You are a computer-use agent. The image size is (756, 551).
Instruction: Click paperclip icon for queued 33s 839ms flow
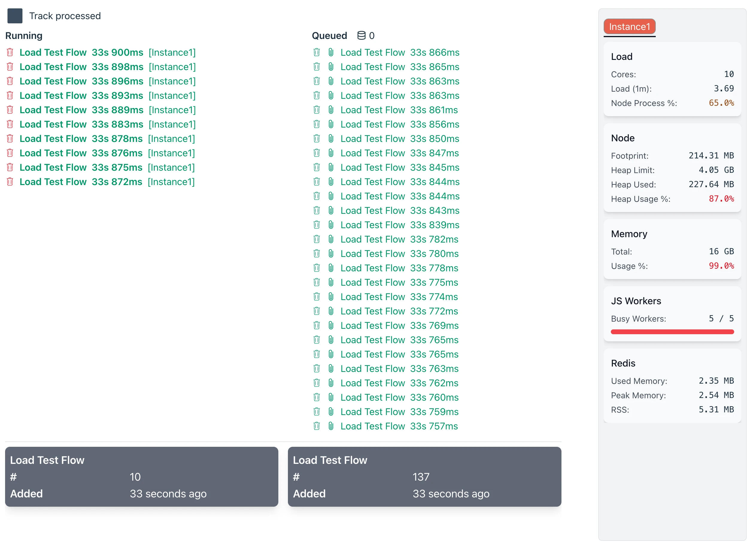pyautogui.click(x=331, y=225)
